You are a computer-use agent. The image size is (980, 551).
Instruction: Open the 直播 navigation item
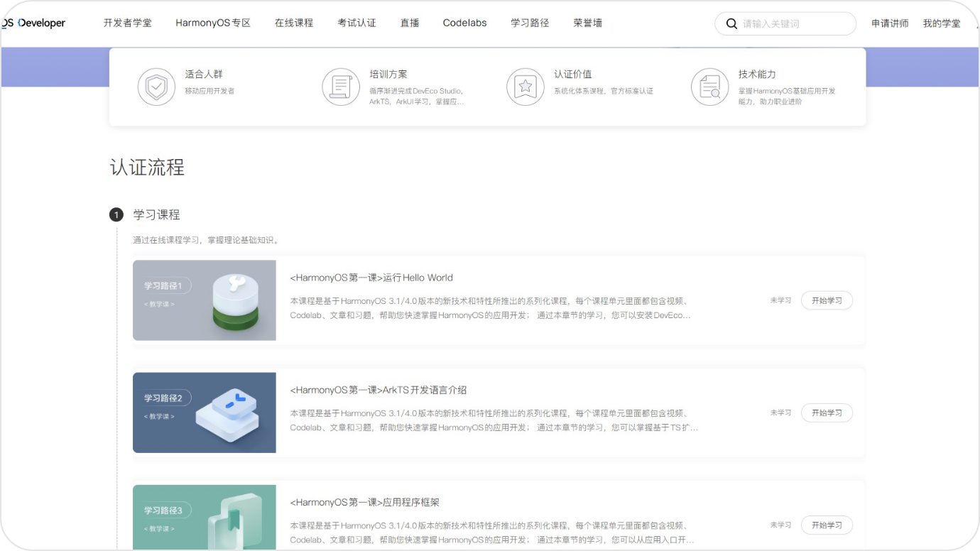click(x=410, y=23)
